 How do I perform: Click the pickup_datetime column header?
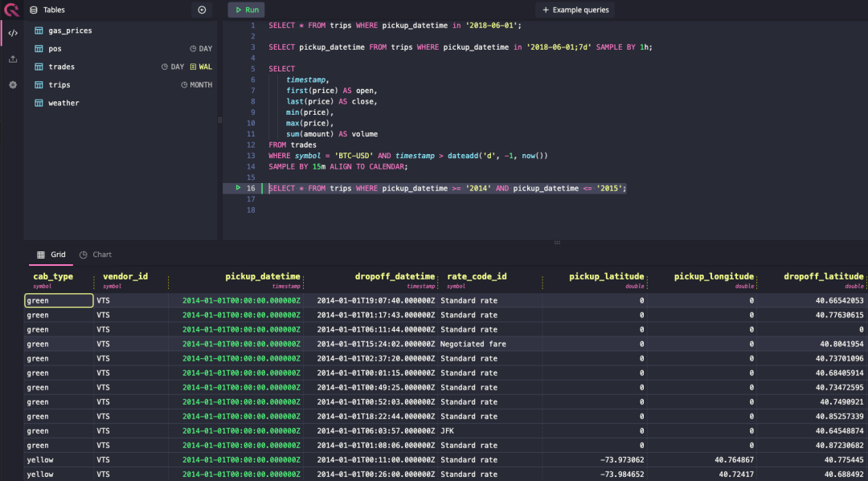click(262, 276)
